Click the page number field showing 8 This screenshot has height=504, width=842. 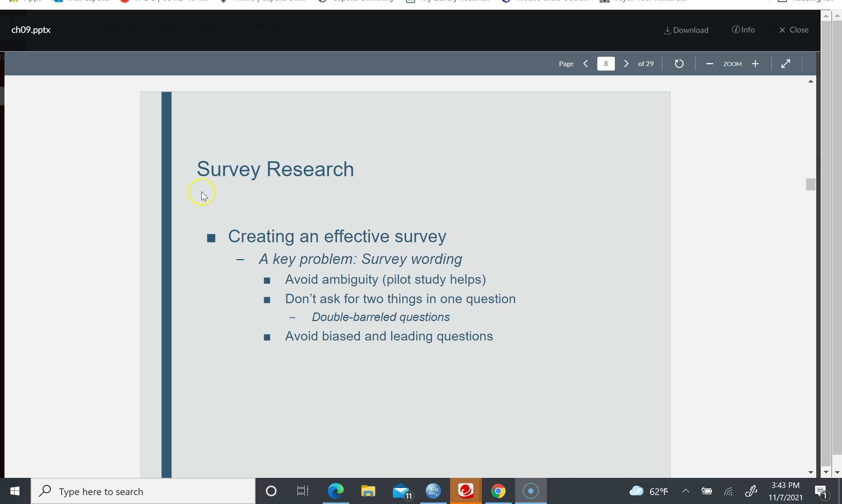coord(606,63)
